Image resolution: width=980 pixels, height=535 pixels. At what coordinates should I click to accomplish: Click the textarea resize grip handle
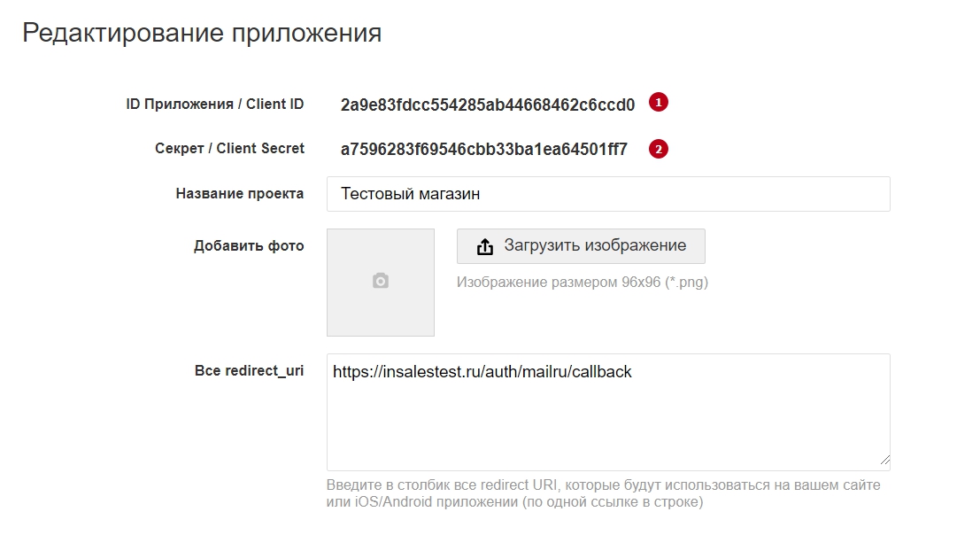(884, 460)
